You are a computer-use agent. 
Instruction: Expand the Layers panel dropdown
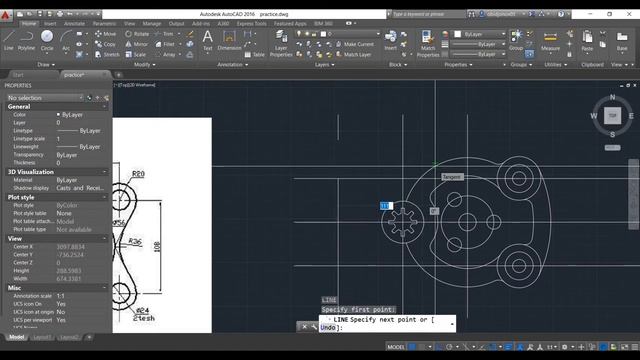324,64
